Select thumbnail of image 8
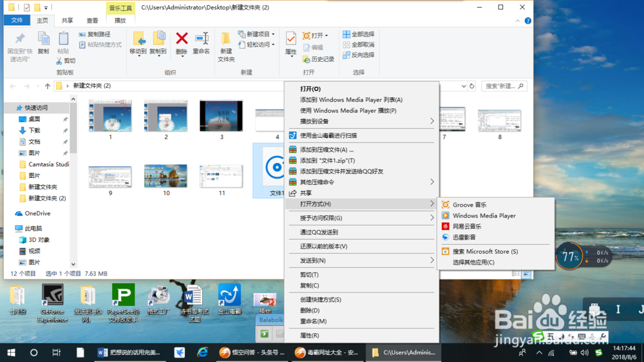 tap(500, 120)
